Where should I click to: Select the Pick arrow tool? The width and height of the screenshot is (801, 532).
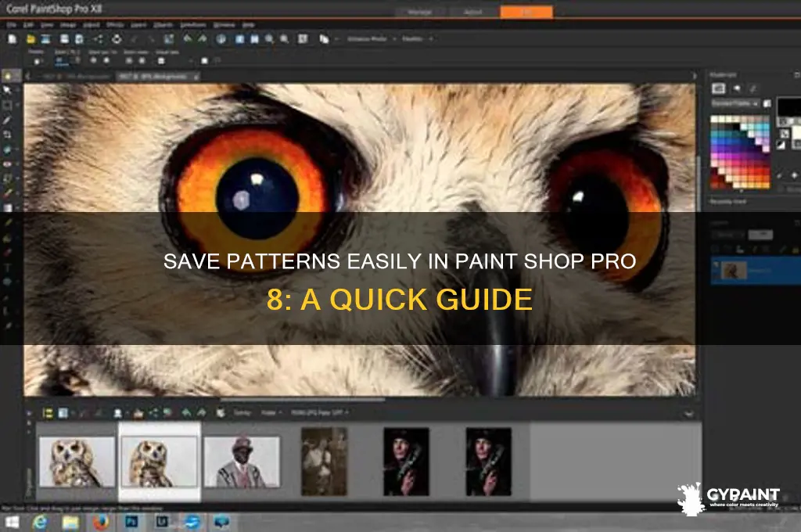[7, 91]
